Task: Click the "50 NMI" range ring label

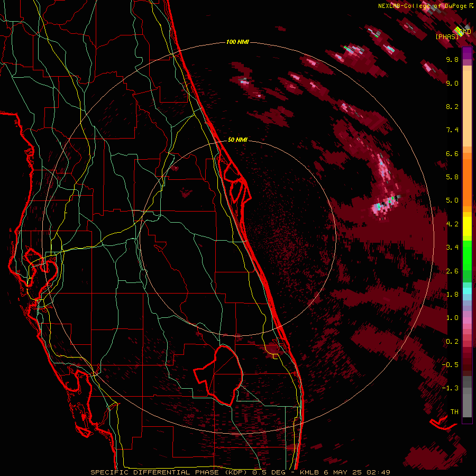Action: (x=237, y=140)
